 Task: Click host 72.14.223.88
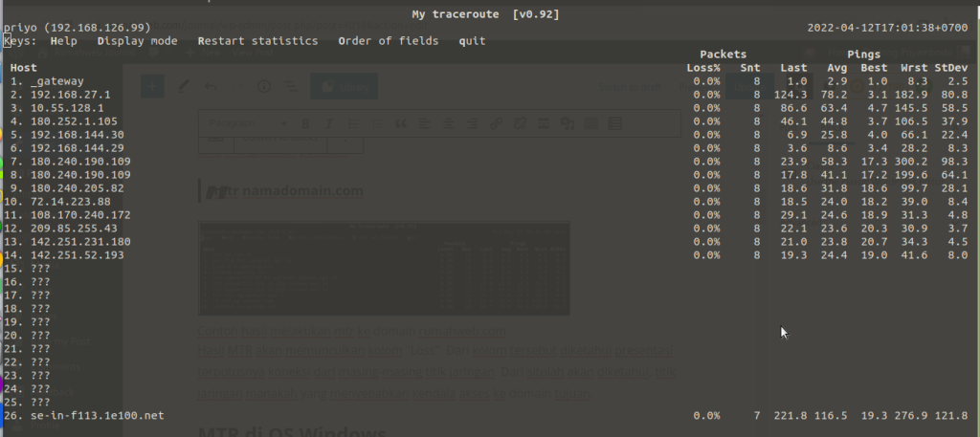pos(71,202)
